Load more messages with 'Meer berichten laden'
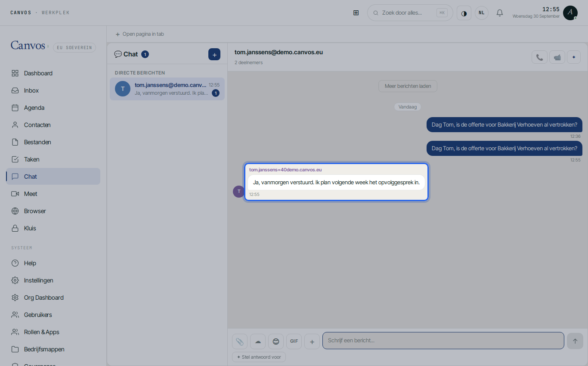Viewport: 588px width, 366px height. [x=408, y=86]
